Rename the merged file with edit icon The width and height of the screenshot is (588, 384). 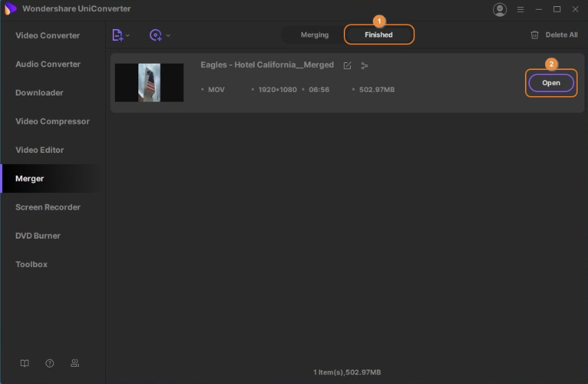pos(347,66)
